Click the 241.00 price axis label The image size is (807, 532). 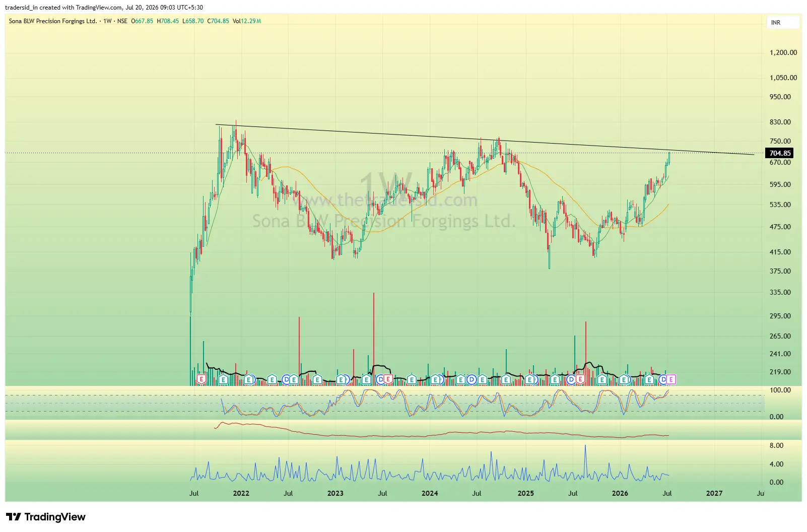780,354
